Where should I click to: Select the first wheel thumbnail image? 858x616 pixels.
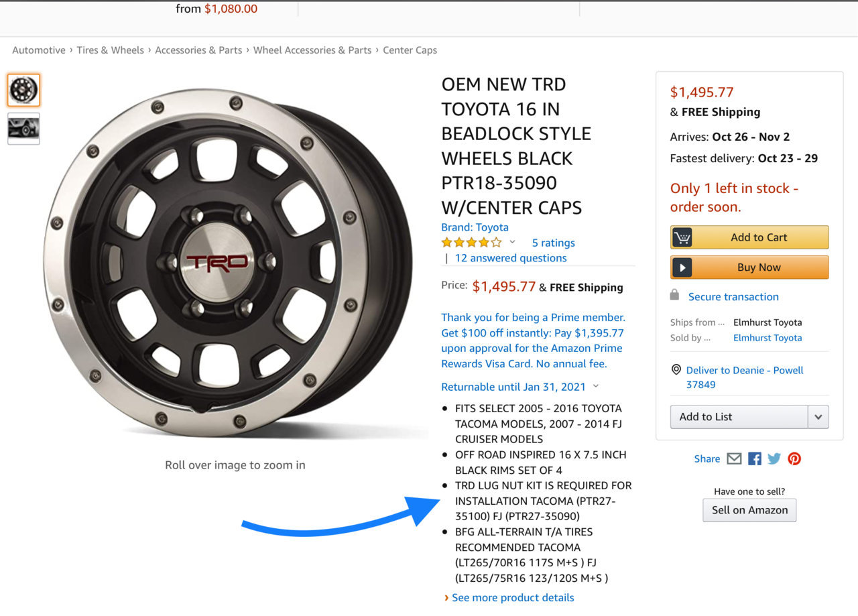click(24, 90)
